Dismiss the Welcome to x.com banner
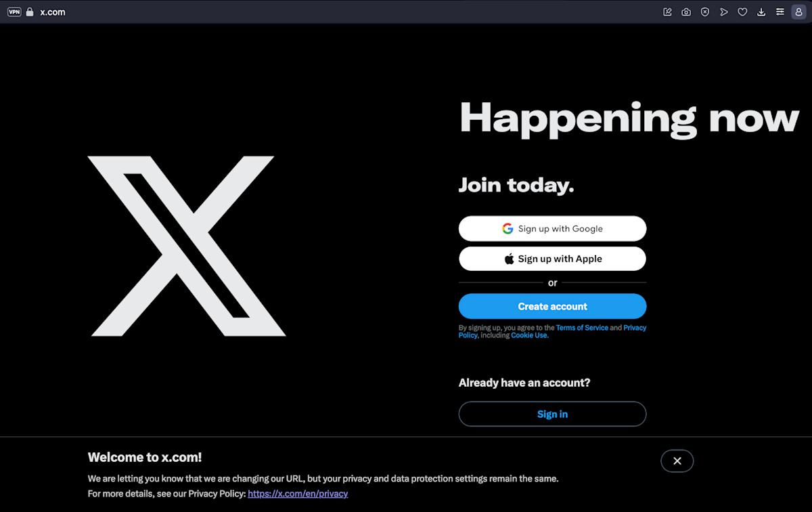812x512 pixels. [677, 461]
